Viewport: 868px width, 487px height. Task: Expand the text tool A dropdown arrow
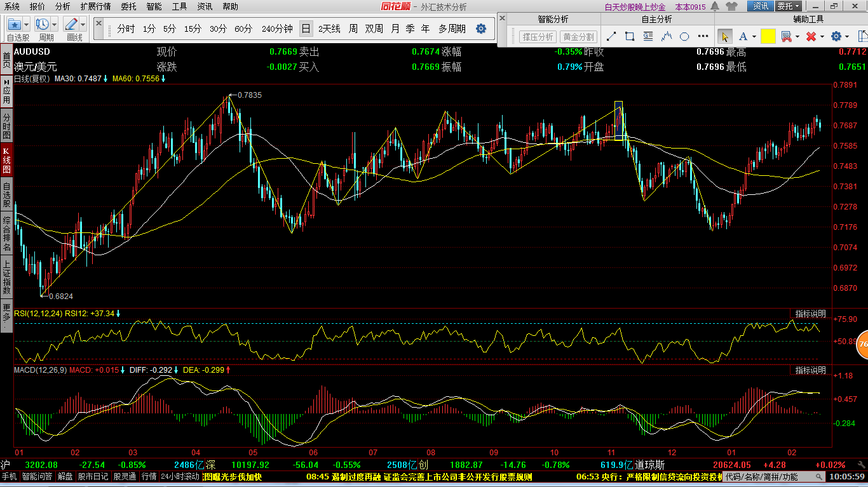[753, 37]
